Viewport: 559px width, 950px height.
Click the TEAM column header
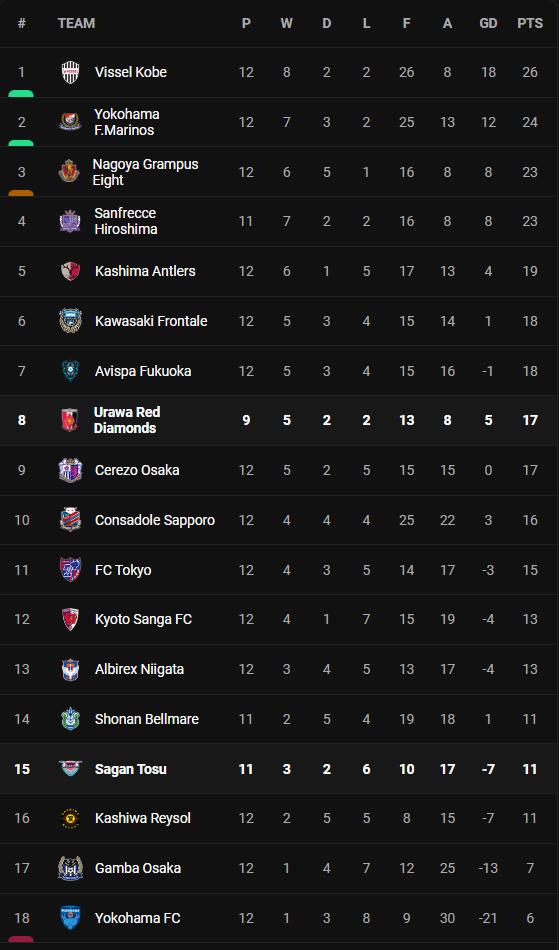[76, 24]
